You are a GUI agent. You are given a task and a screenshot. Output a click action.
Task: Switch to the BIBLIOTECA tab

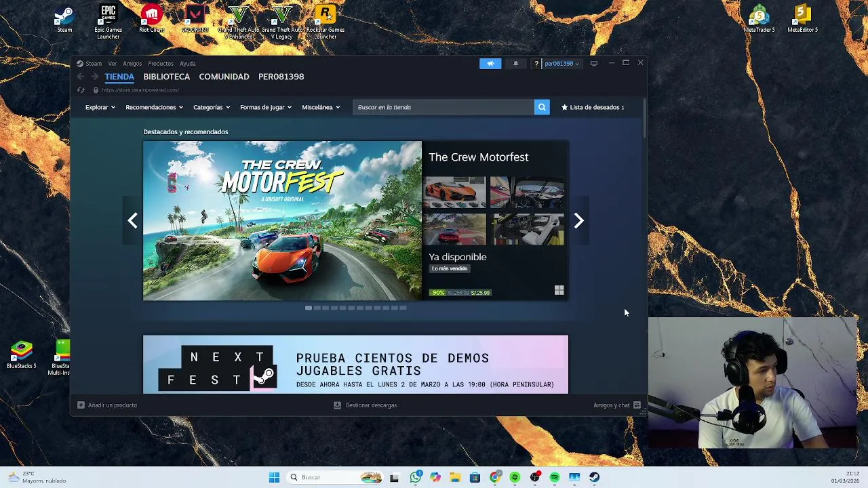tap(166, 77)
